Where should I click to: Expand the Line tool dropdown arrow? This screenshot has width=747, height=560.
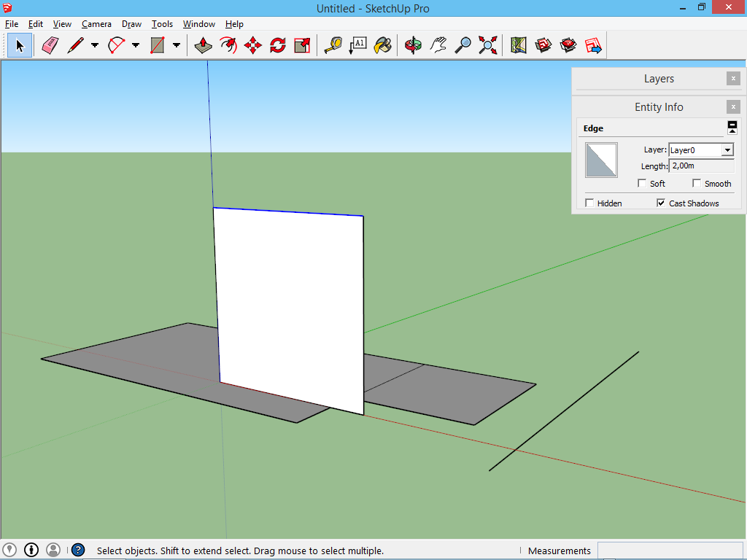point(95,46)
